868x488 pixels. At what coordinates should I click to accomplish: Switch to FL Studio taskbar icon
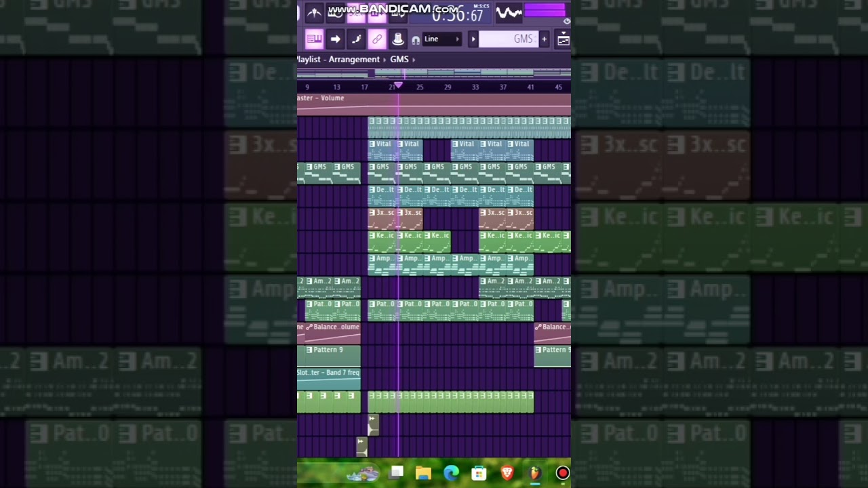534,473
